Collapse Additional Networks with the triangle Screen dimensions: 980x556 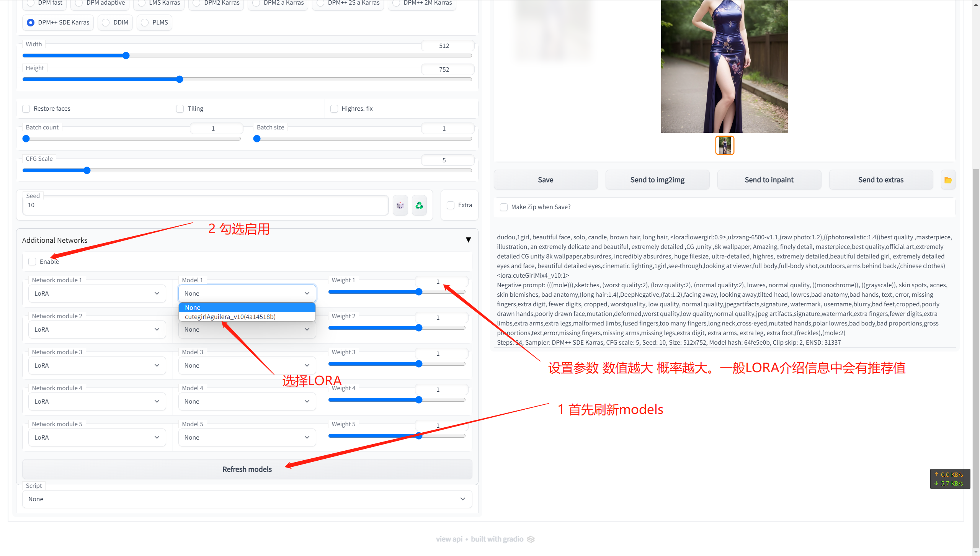point(468,240)
